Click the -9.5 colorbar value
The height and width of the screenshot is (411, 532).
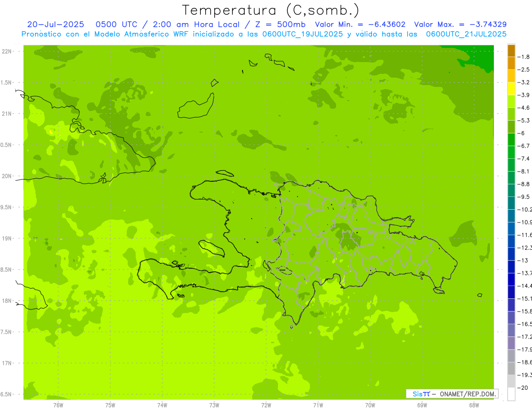tap(524, 197)
